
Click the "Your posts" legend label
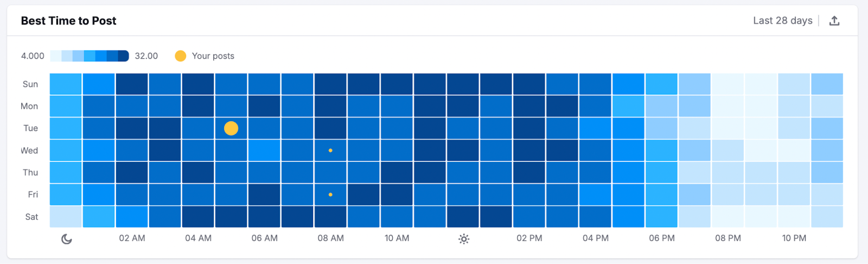click(x=213, y=56)
